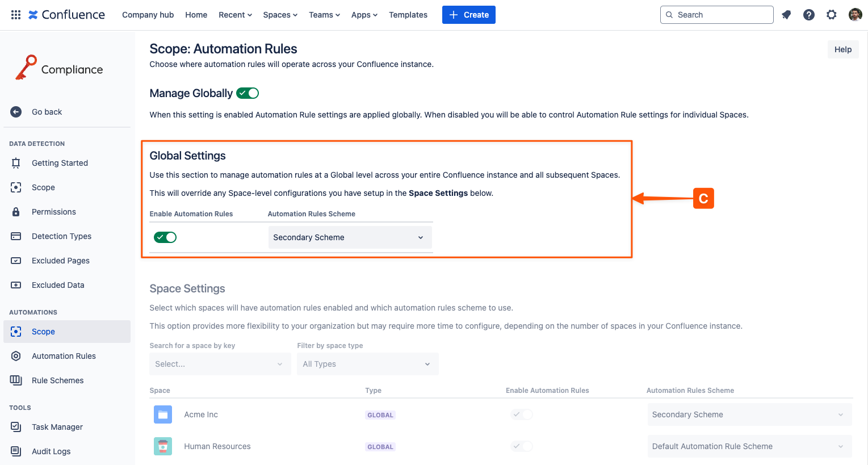Click the Create button

pos(468,15)
